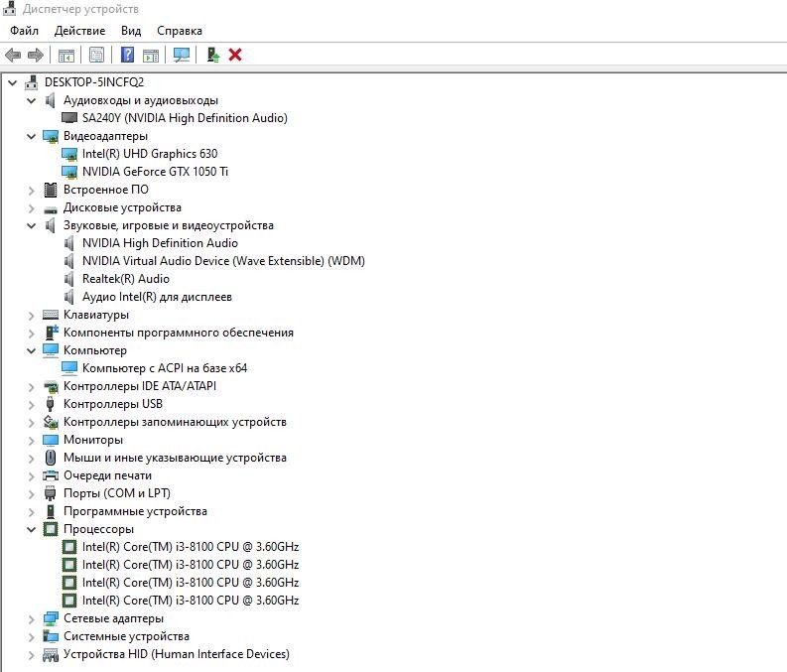Collapse the Аудиовходы и аудиовыходы category
Image resolution: width=787 pixels, height=672 pixels.
click(x=31, y=100)
